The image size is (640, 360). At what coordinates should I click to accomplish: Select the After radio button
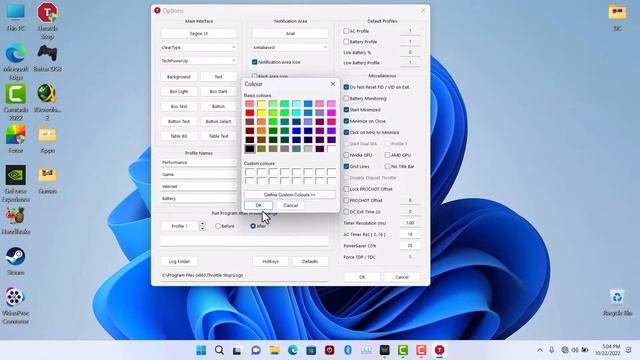coord(253,226)
